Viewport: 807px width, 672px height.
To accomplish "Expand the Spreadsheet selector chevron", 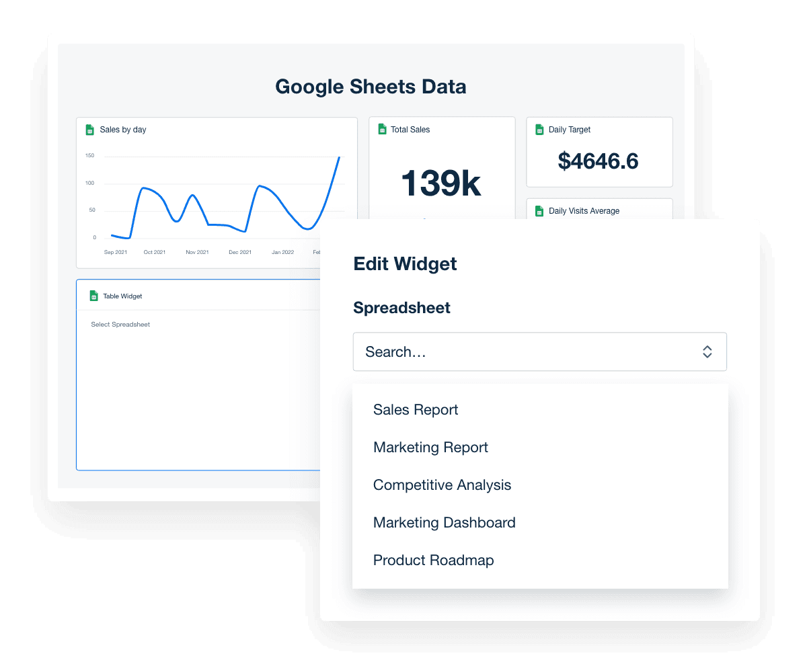I will click(x=707, y=351).
